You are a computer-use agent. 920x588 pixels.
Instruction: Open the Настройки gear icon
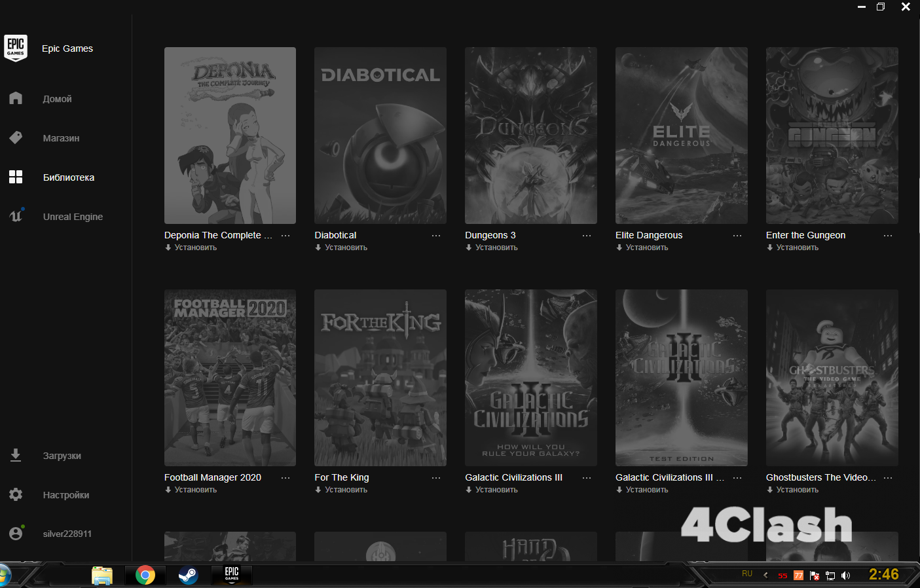tap(16, 494)
